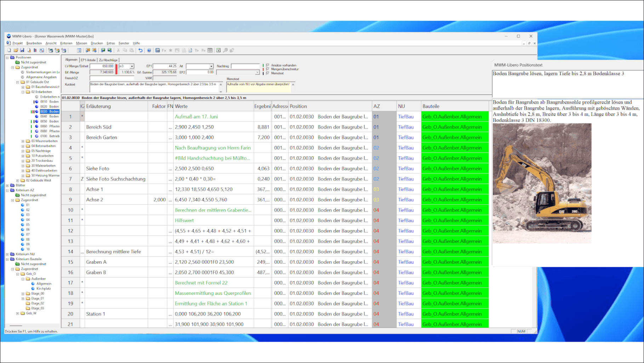Toggle the Ansätze vorhanden checkbox
This screenshot has width=644, height=363.
pos(268,65)
